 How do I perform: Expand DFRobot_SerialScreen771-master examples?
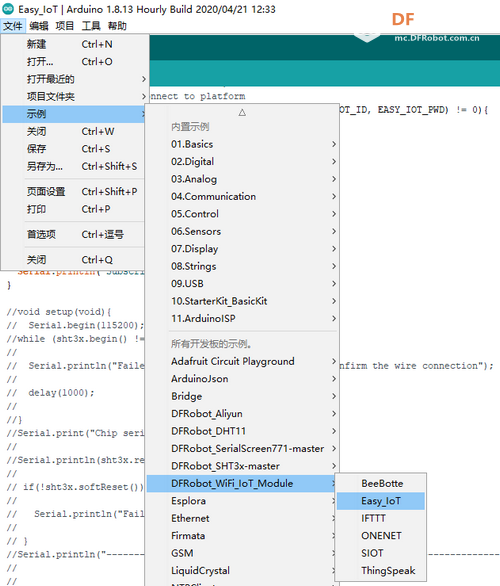coord(243,448)
